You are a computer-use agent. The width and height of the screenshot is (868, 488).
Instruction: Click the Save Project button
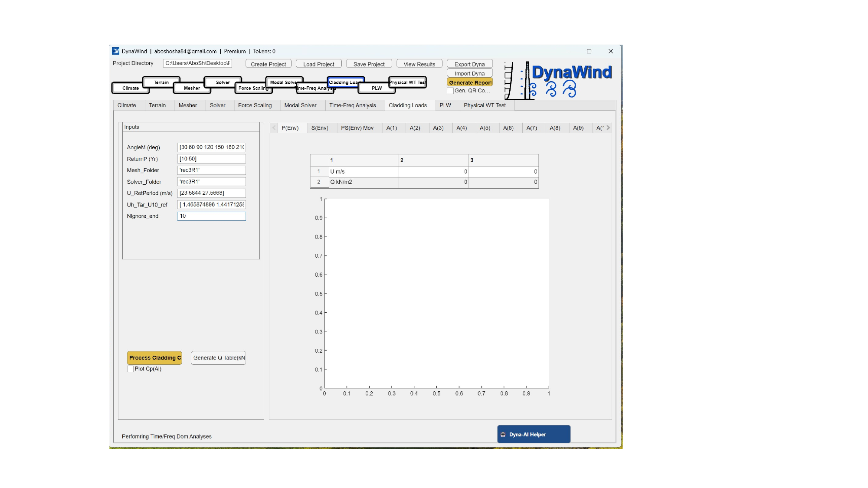coord(369,64)
